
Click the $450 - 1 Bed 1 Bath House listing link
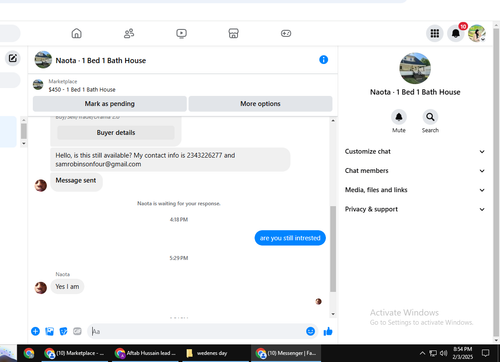click(82, 90)
